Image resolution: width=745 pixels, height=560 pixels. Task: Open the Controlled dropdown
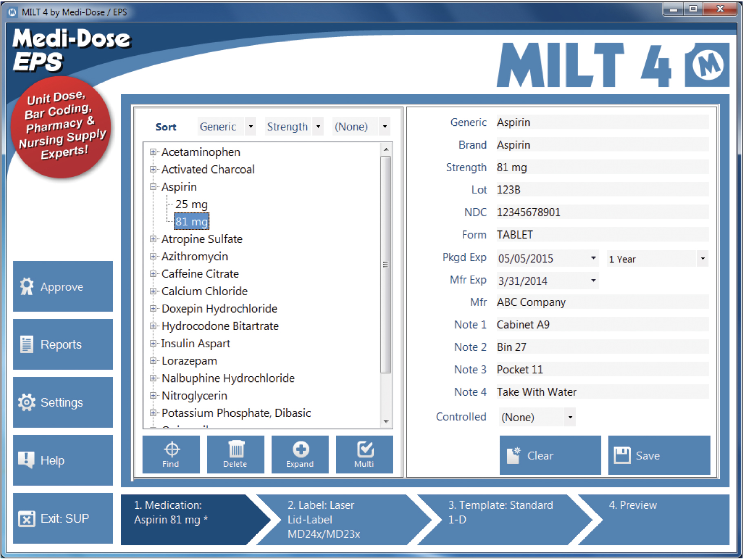570,417
